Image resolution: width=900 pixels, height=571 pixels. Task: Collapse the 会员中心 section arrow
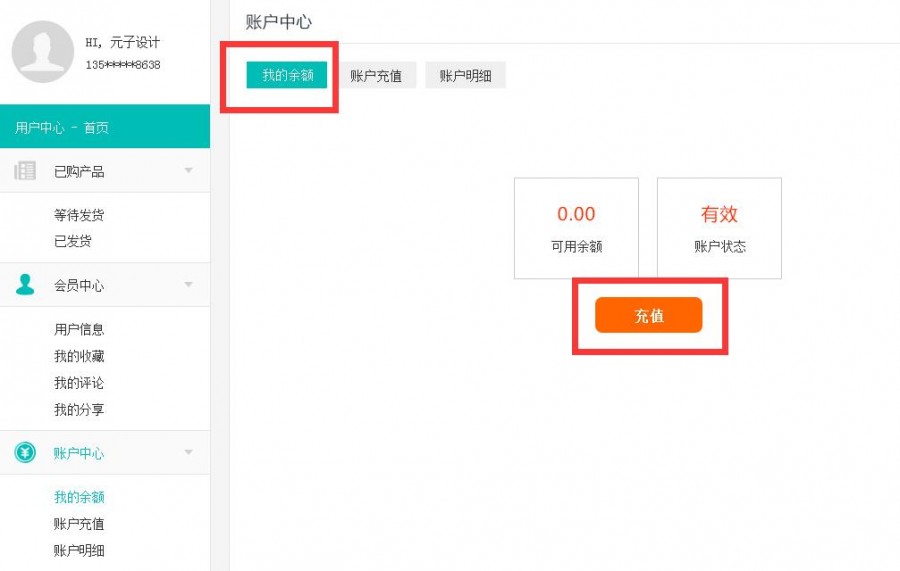coord(188,285)
